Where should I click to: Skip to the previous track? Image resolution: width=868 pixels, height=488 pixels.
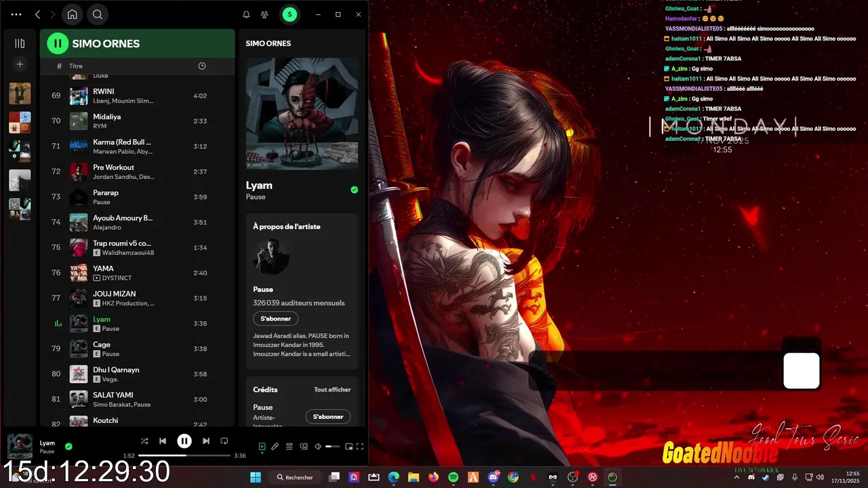click(x=163, y=441)
